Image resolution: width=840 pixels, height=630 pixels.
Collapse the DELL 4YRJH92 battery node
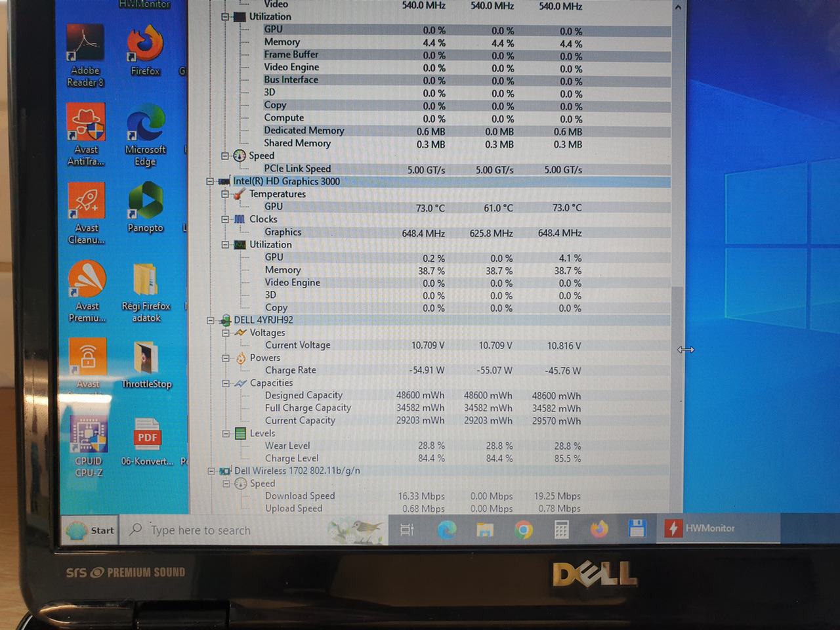coord(211,320)
